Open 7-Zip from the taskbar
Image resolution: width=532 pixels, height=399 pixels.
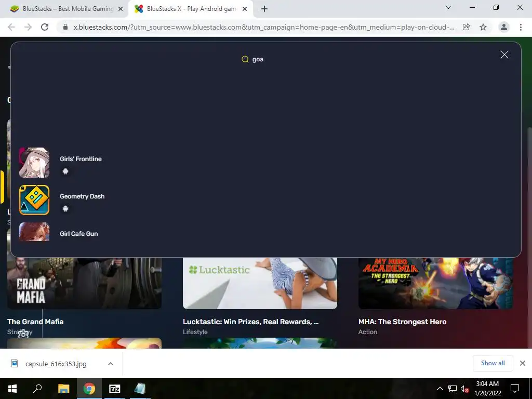coord(115,389)
